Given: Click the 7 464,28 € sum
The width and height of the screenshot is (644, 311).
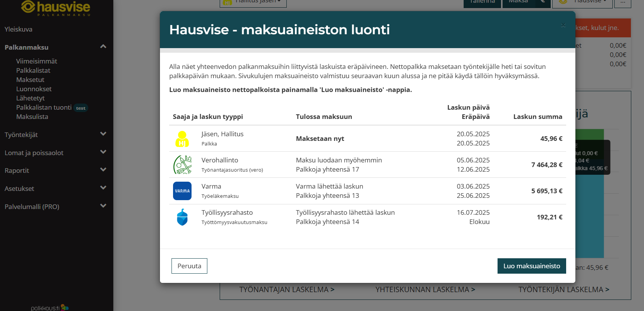Looking at the screenshot, I should click(547, 165).
